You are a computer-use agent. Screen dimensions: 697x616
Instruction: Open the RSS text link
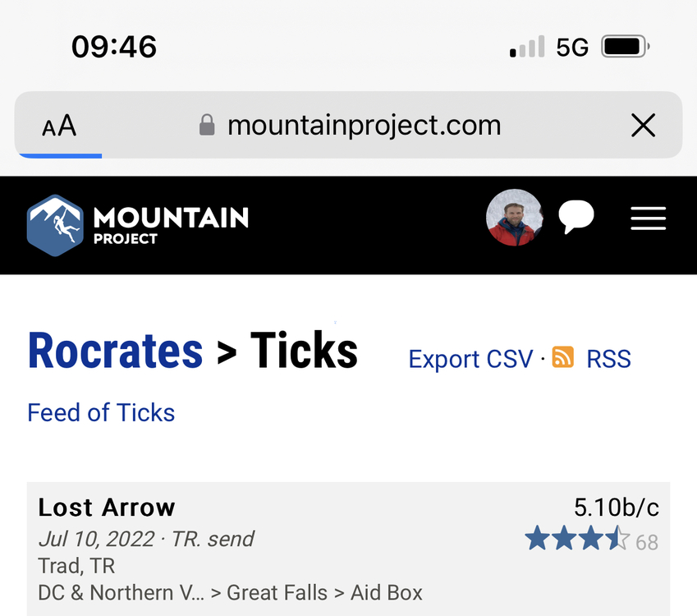(x=608, y=359)
